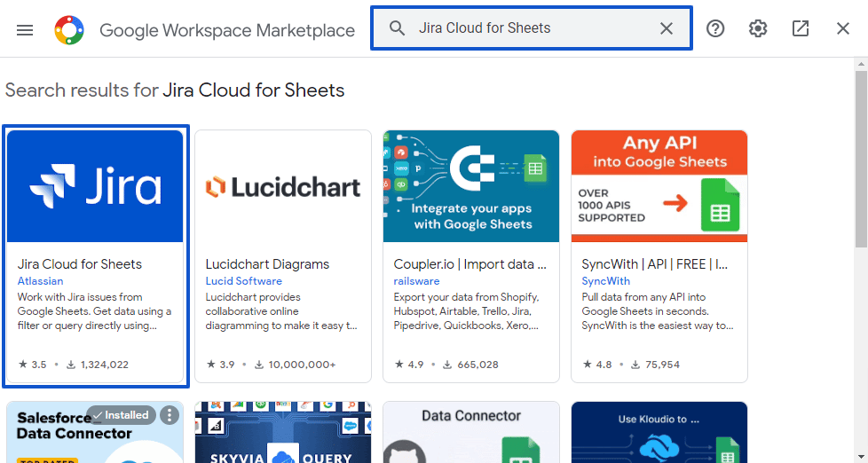Click the 4.9 rating on Coupler.io card

click(409, 365)
